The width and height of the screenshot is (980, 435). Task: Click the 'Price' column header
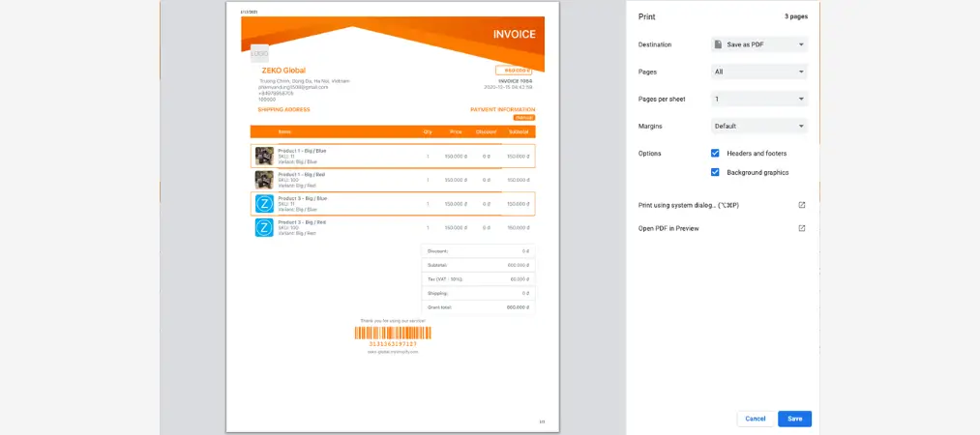456,131
